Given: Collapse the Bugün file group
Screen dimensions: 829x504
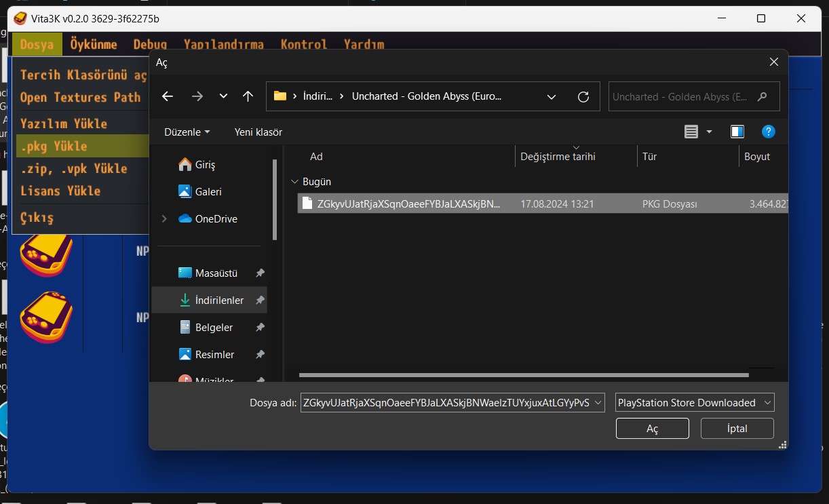Looking at the screenshot, I should 294,182.
